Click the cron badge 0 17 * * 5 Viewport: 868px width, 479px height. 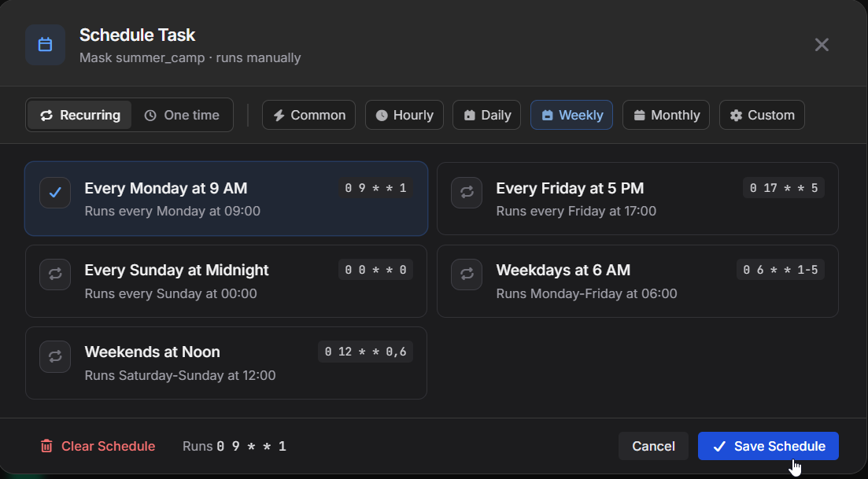tap(784, 188)
